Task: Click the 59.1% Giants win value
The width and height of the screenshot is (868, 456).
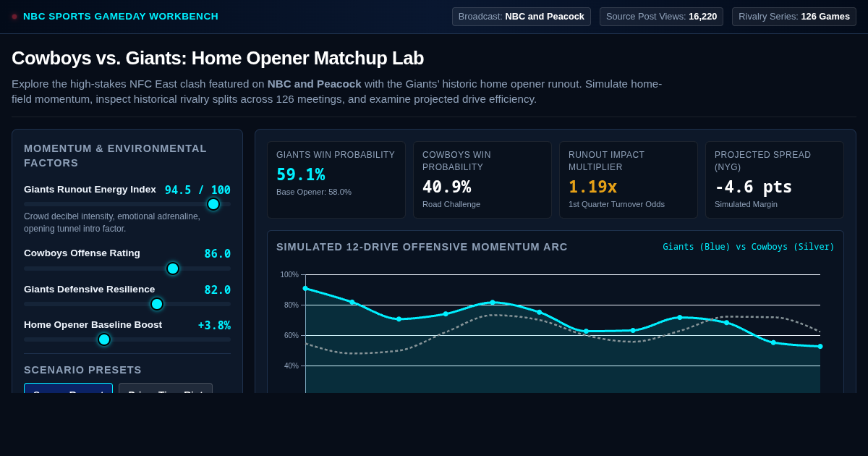Action: [301, 174]
